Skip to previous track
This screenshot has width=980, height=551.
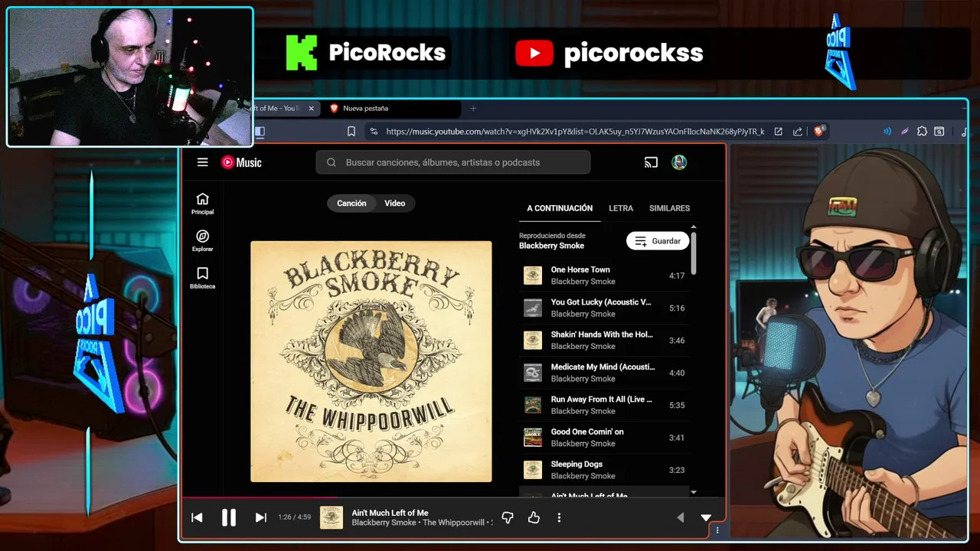click(x=197, y=517)
